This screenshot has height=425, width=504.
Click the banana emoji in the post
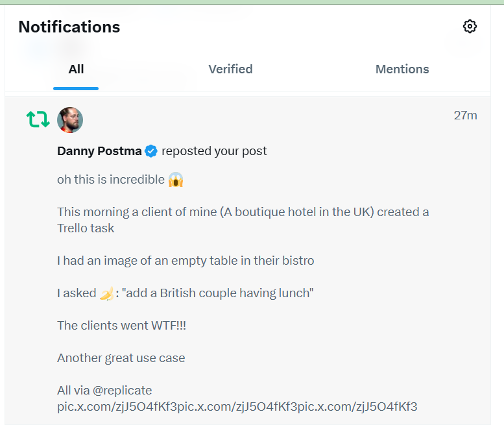pyautogui.click(x=106, y=293)
